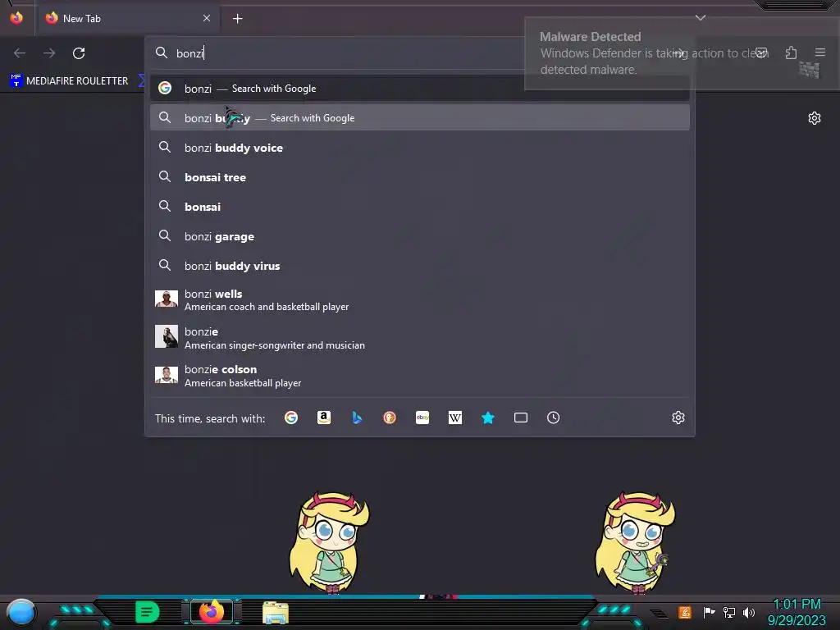Search this time with Amazon icon

[323, 418]
